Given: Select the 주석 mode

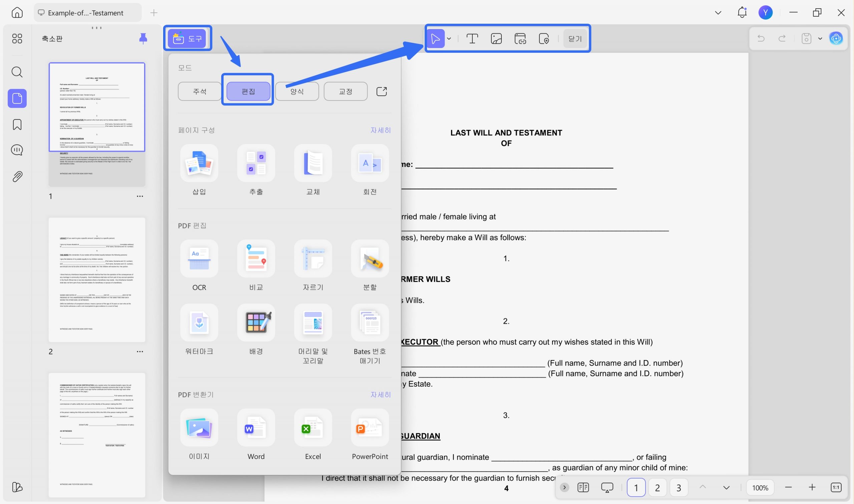Looking at the screenshot, I should 199,91.
